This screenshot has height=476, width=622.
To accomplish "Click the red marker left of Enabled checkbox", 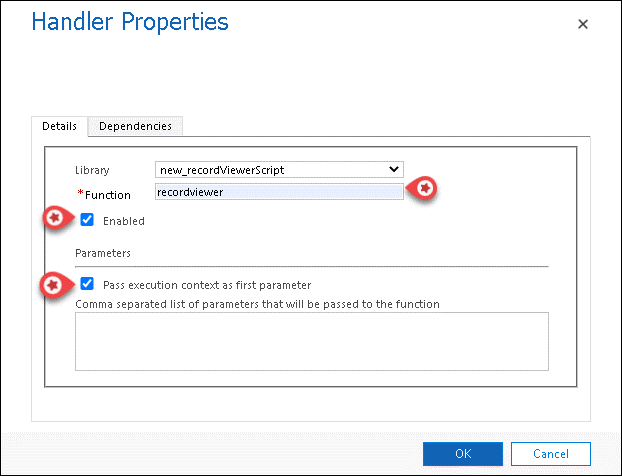I will [x=56, y=218].
